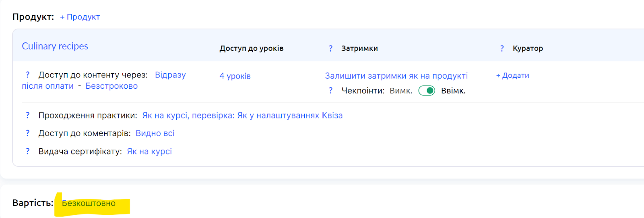The width and height of the screenshot is (644, 218).
Task: Click the Безкоштовно price value
Action: click(89, 203)
